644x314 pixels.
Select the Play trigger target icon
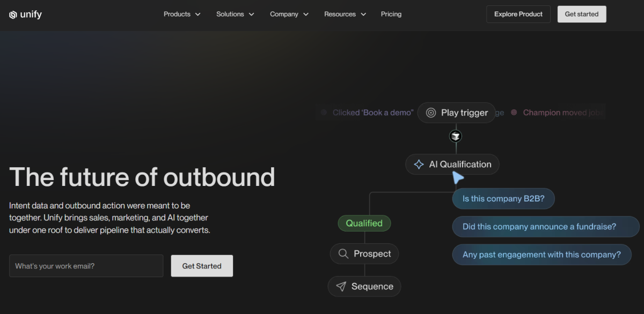click(x=431, y=113)
